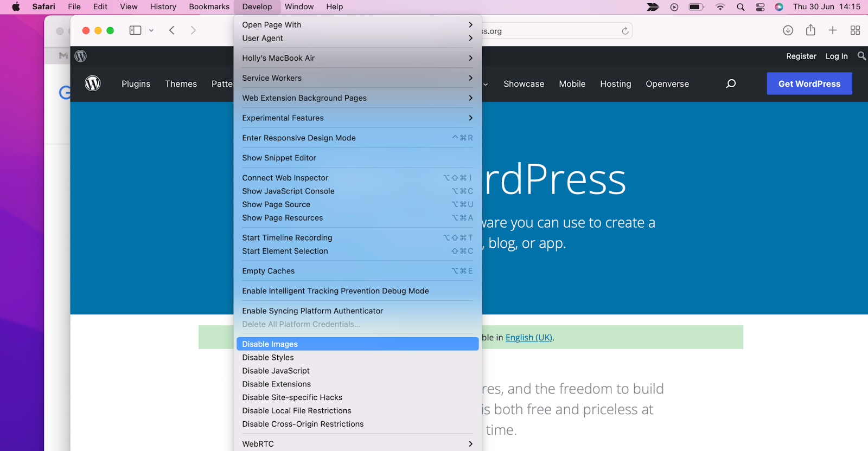This screenshot has width=868, height=451.
Task: Enable Syncing Platform Authenticator
Action: [x=358, y=311]
